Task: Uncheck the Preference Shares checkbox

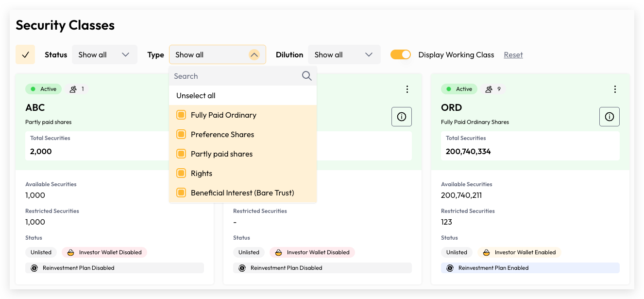Action: click(181, 135)
